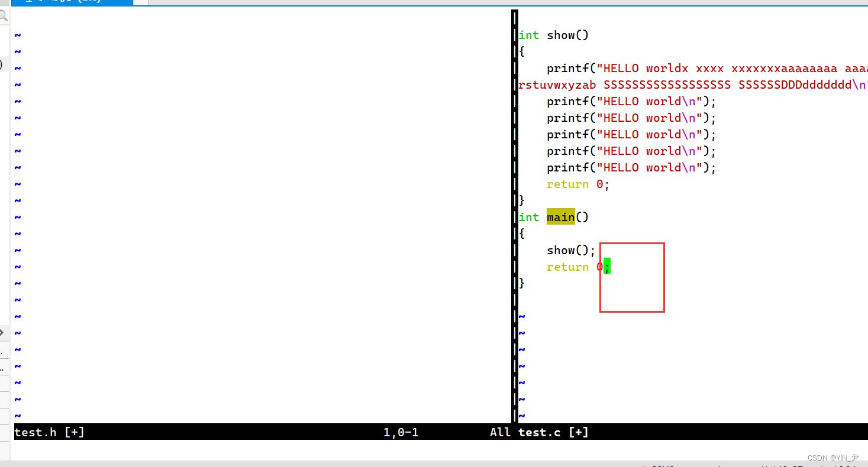This screenshot has width=868, height=467.
Task: Click 'rstuvwxyzab' on the wrapped line
Action: tap(557, 85)
